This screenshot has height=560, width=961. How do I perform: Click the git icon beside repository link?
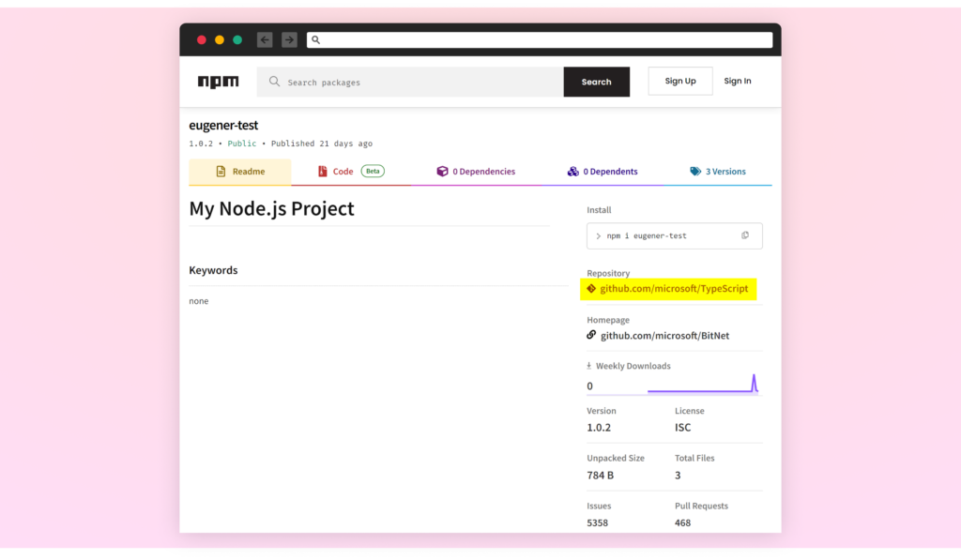tap(591, 289)
